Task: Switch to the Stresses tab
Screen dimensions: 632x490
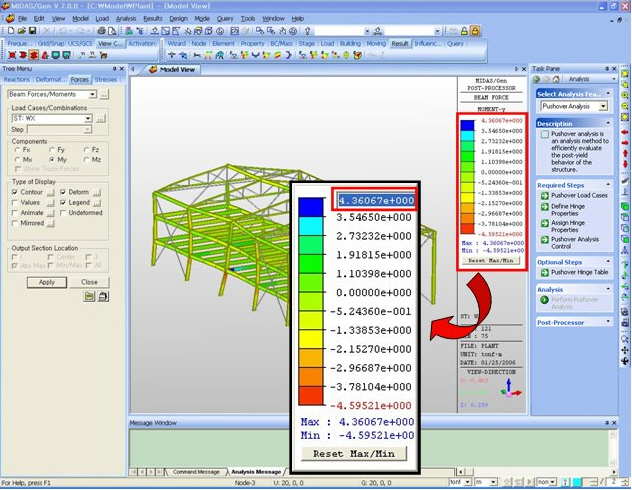Action: 106,78
